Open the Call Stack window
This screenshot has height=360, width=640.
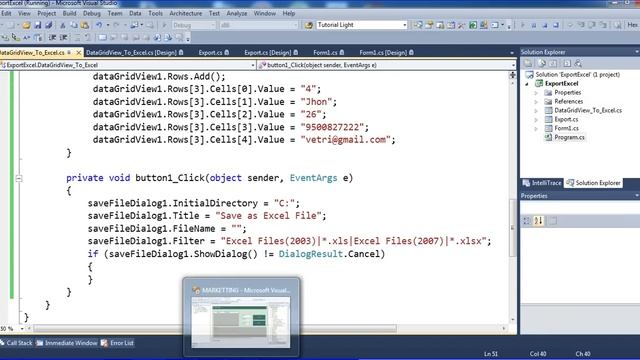tap(16, 343)
